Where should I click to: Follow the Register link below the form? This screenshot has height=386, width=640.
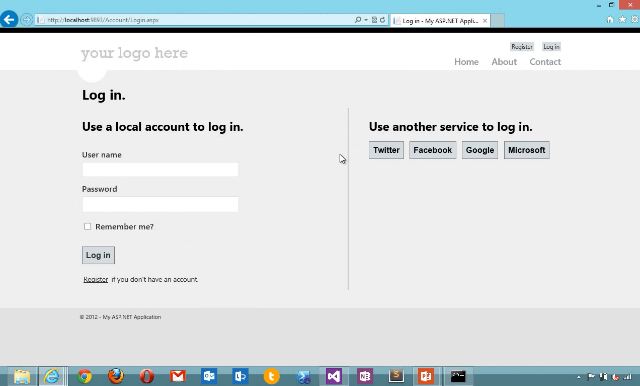[96, 280]
